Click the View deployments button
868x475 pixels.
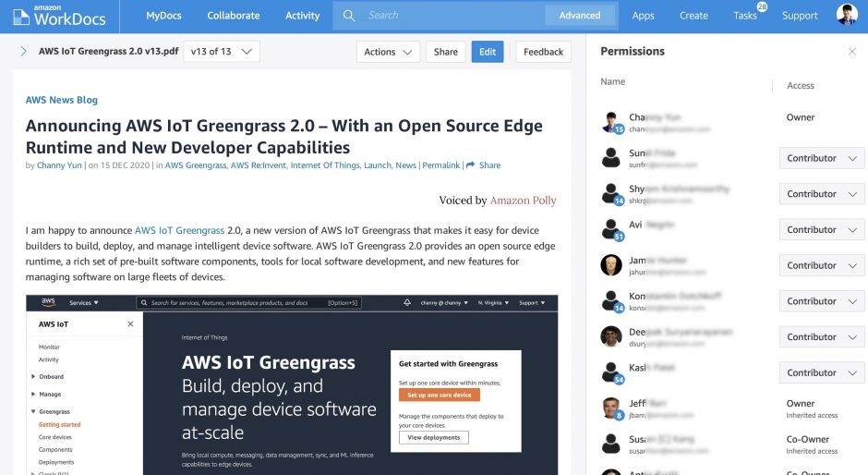pyautogui.click(x=434, y=438)
